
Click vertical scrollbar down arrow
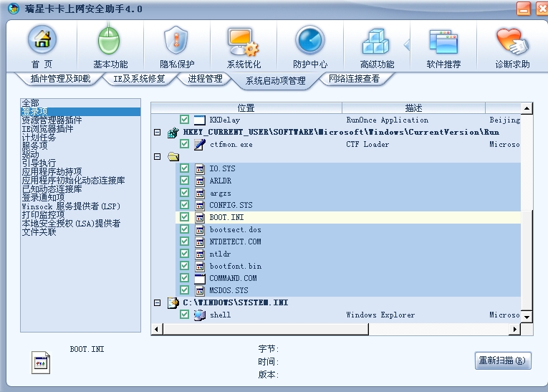click(x=527, y=317)
